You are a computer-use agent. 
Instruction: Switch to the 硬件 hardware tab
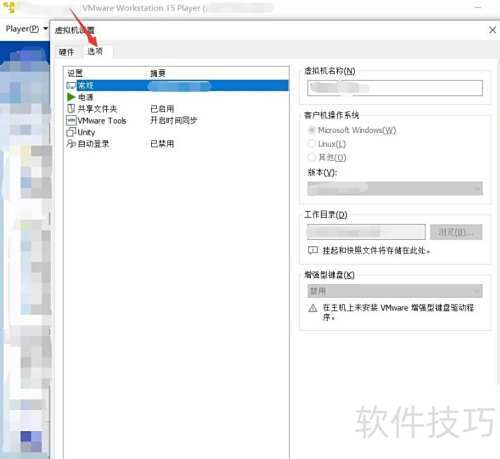(66, 52)
